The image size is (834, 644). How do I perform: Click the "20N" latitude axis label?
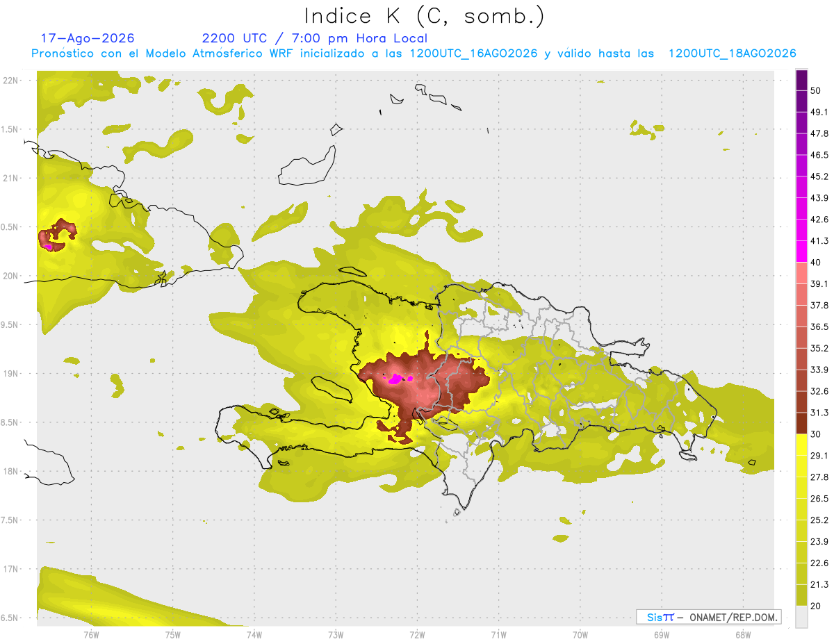[x=11, y=276]
